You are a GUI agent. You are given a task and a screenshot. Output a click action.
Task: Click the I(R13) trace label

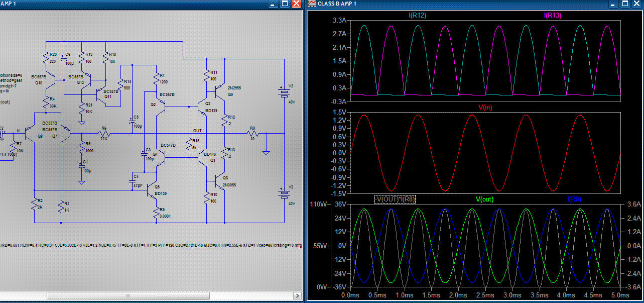click(553, 16)
